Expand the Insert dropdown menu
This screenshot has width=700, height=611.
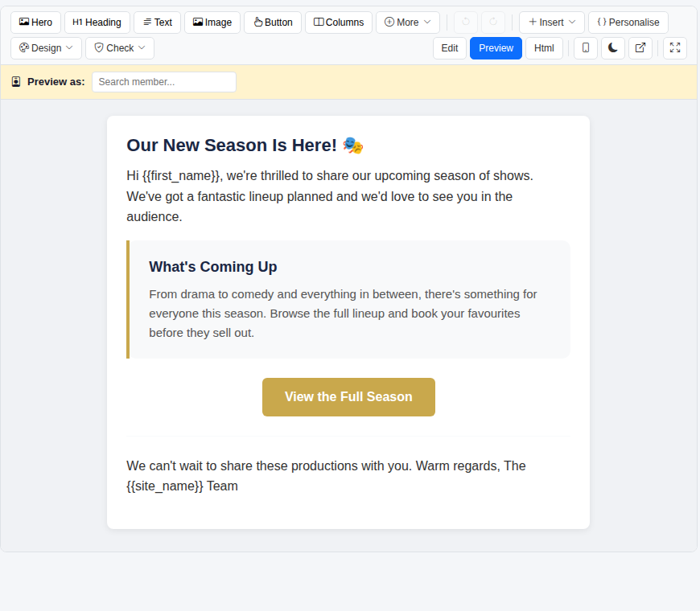coord(552,23)
